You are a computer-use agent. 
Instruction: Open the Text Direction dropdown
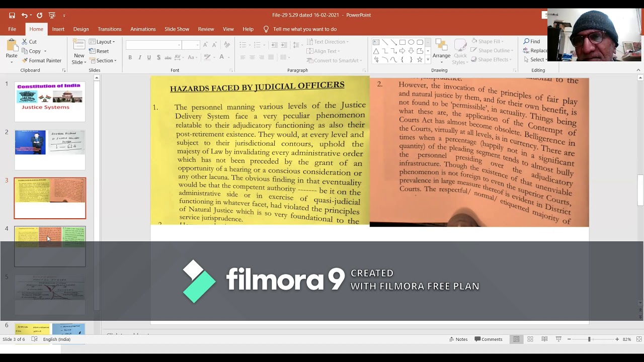(328, 42)
